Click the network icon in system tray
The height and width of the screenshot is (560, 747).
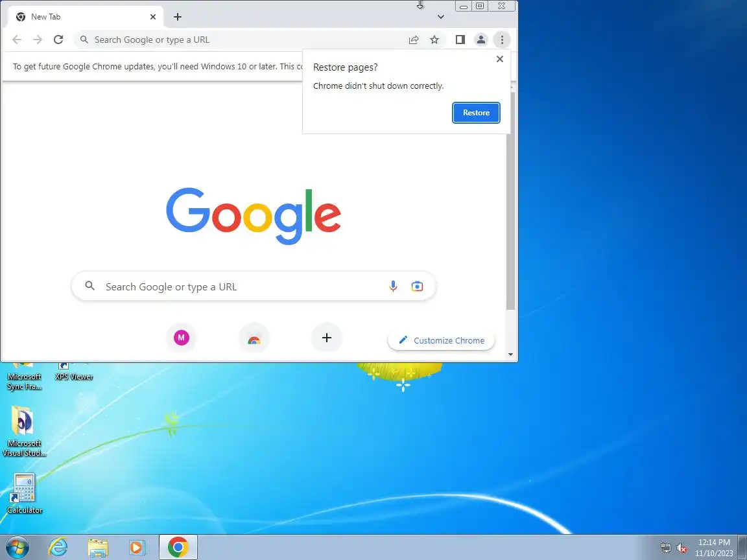(x=665, y=548)
